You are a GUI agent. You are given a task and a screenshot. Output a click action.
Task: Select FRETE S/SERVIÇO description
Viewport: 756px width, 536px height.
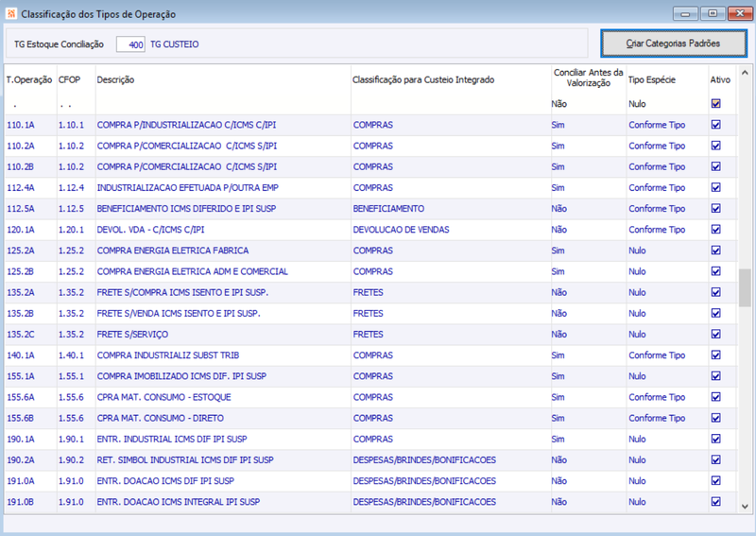(x=132, y=335)
